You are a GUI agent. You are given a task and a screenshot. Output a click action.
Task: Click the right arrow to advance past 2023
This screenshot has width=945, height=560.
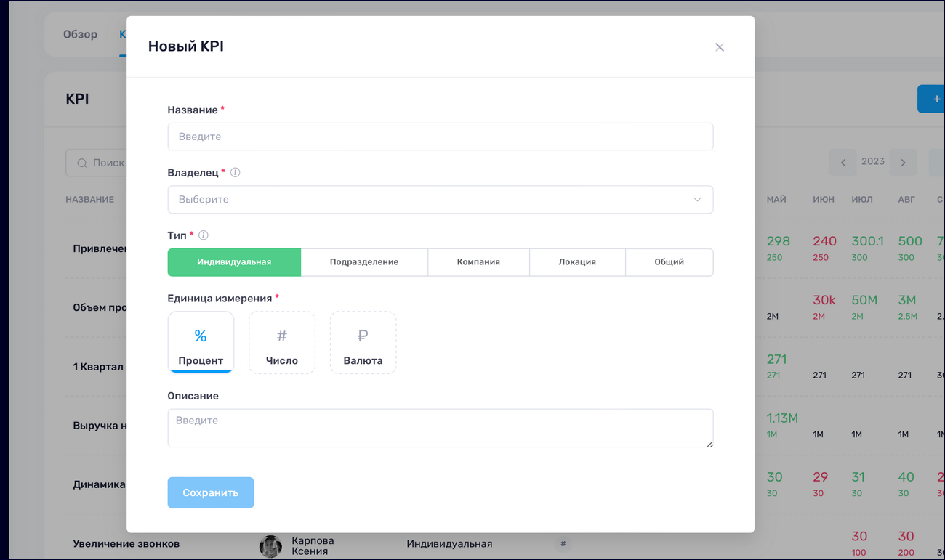(x=903, y=161)
